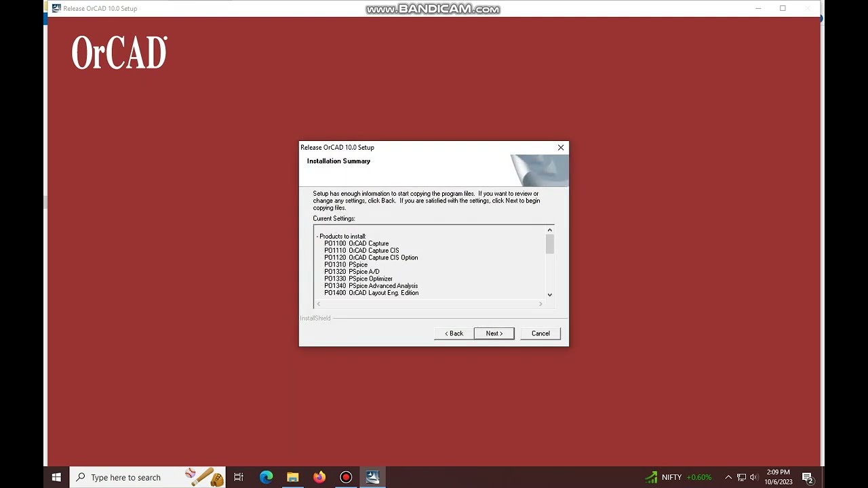The width and height of the screenshot is (868, 488).
Task: Switch to OrCAD setup taskbar icon
Action: coord(372,477)
